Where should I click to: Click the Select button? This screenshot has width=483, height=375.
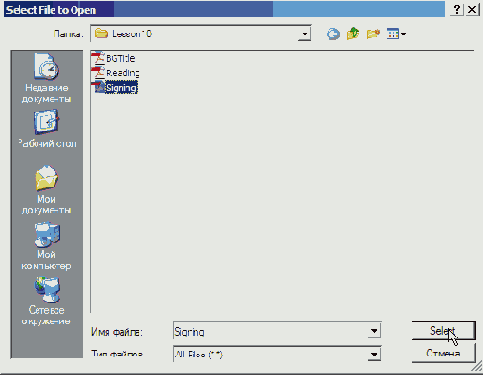coord(443,331)
